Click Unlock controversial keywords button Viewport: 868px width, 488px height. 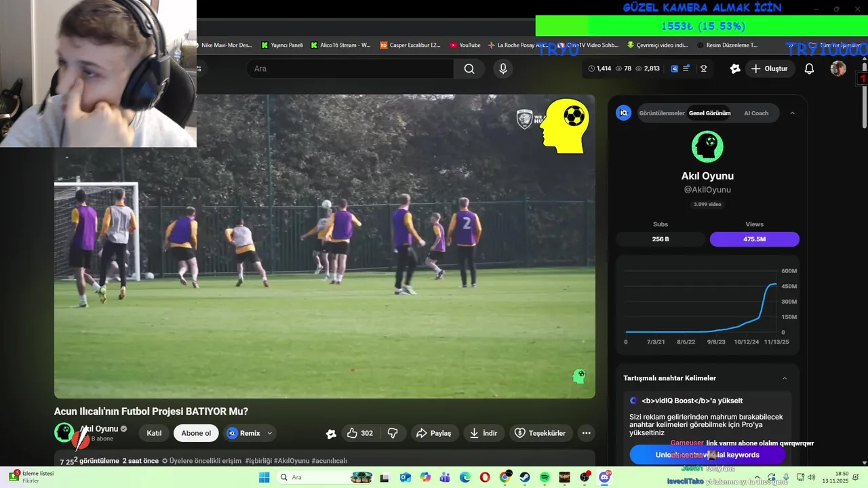point(707,455)
